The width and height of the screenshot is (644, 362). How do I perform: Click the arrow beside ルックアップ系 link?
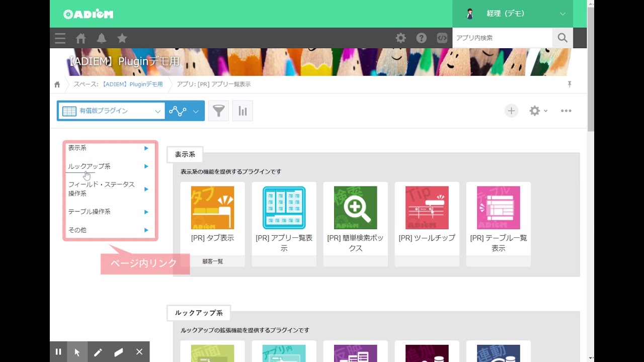146,166
